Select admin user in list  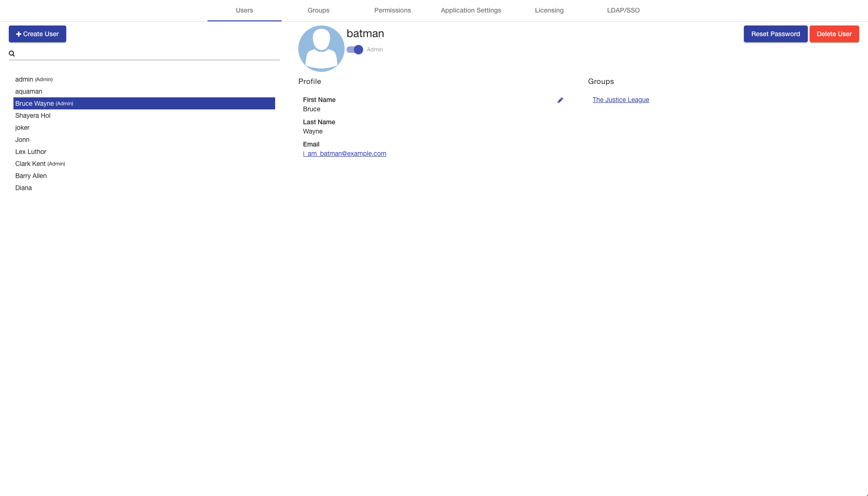[x=144, y=79]
